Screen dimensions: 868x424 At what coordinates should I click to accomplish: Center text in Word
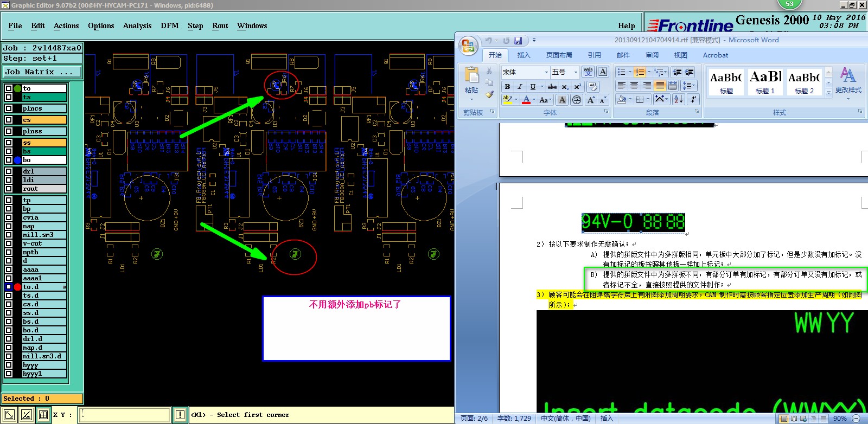634,86
